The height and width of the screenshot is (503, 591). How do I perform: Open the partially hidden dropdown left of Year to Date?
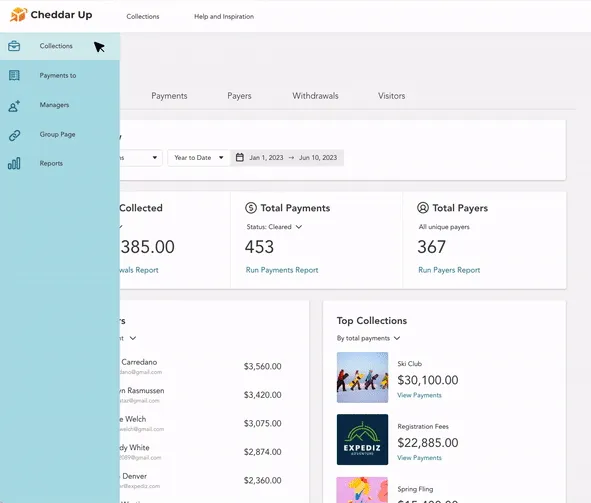coord(141,157)
